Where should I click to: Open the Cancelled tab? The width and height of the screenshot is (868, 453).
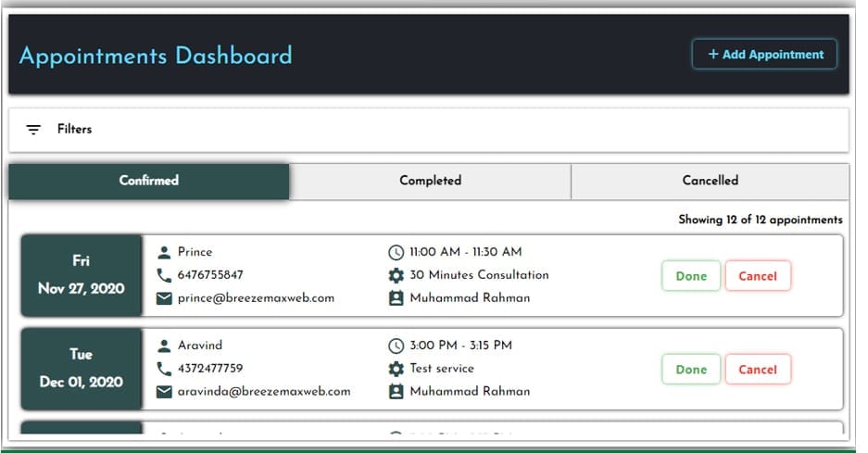(x=710, y=181)
